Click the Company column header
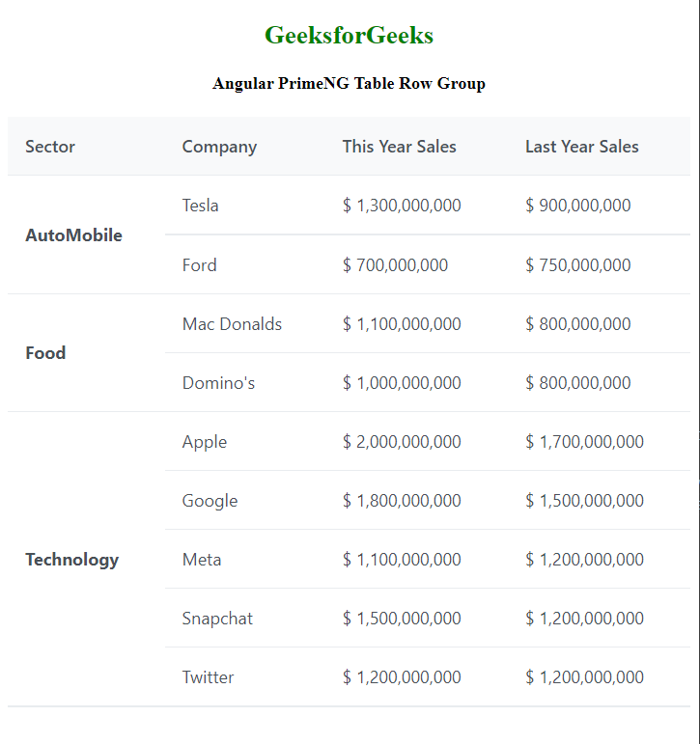This screenshot has height=744, width=700. [x=219, y=147]
